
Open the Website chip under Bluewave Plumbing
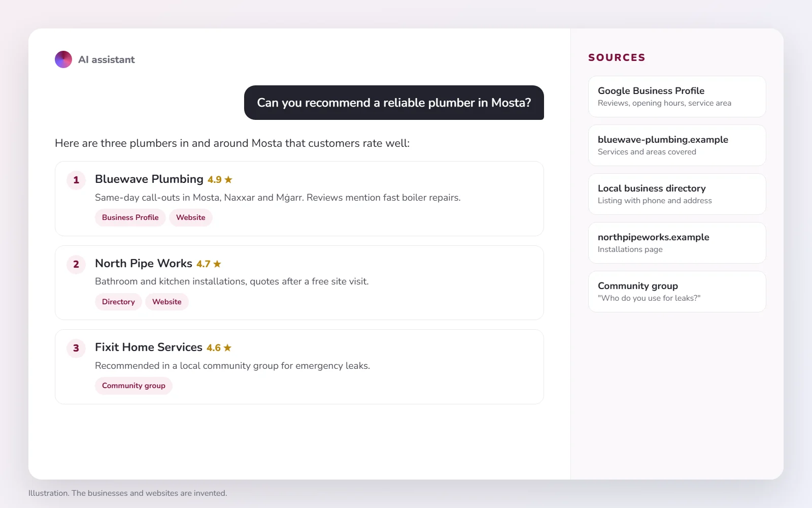coord(191,217)
